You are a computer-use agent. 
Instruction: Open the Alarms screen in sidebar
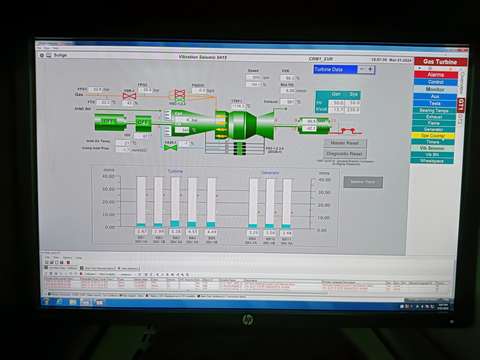point(435,75)
